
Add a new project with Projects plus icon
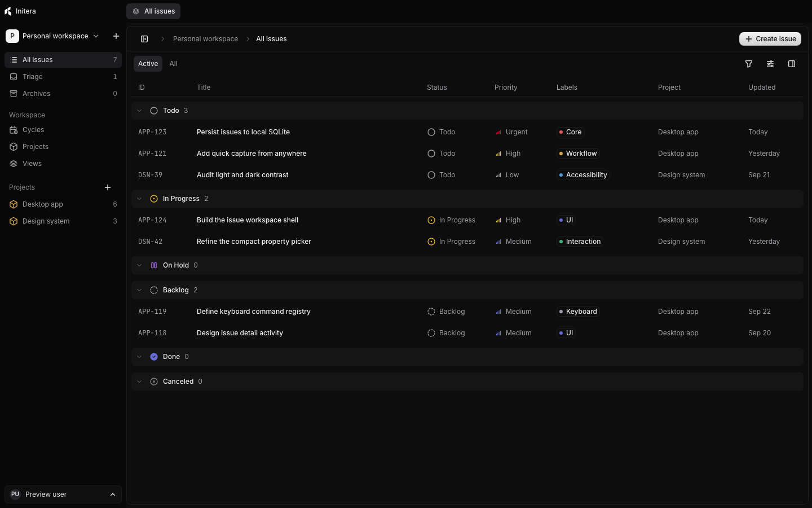click(108, 187)
